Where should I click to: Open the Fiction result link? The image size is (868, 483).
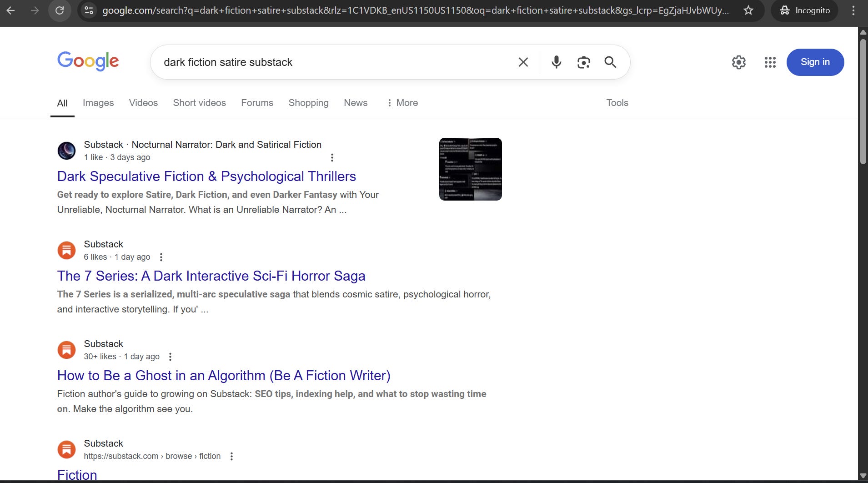77,475
